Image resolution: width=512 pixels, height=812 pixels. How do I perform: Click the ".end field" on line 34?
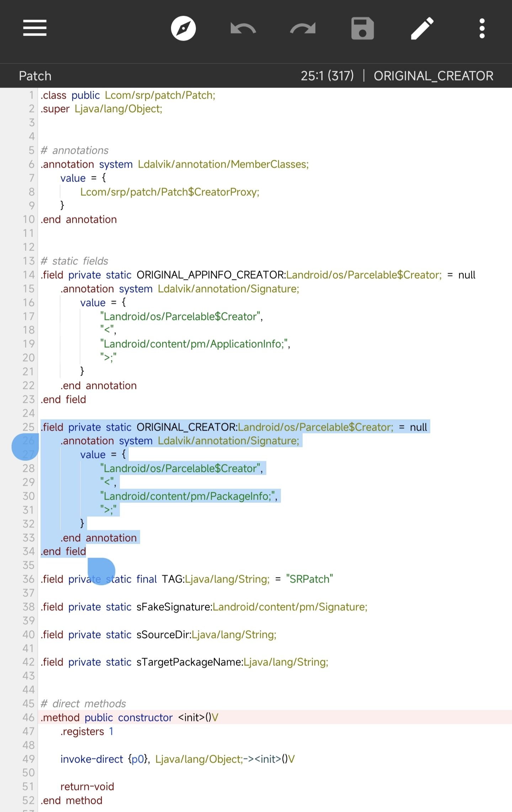[x=63, y=552]
